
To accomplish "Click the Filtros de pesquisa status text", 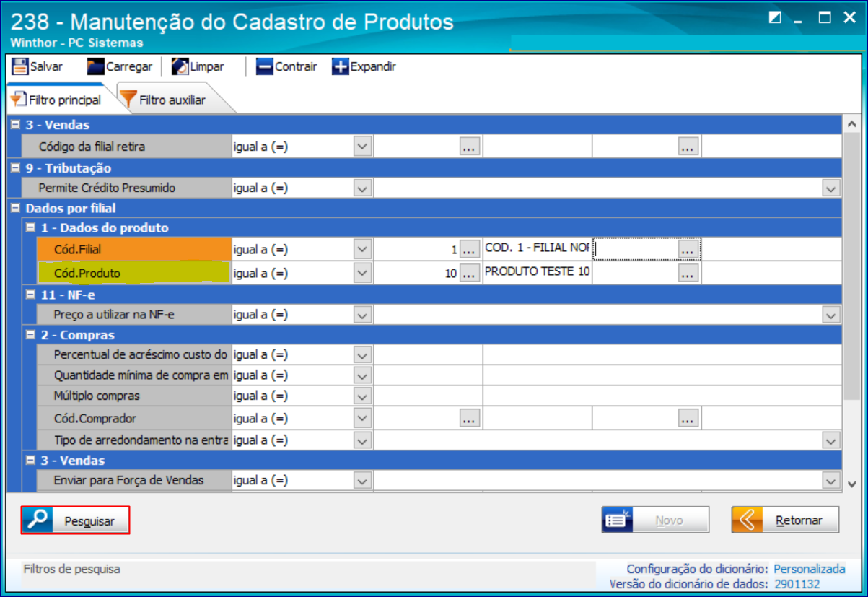I will pos(71,569).
